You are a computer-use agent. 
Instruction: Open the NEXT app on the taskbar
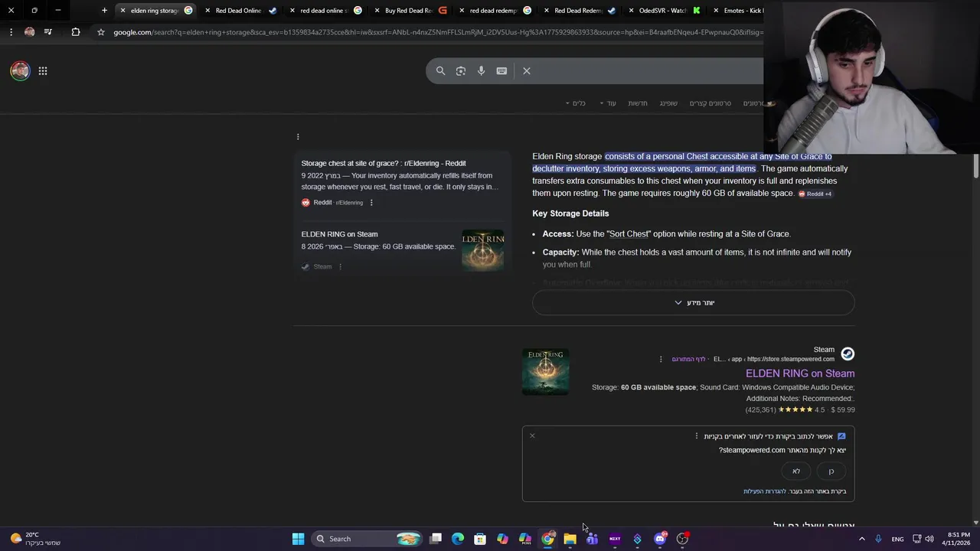coord(615,539)
